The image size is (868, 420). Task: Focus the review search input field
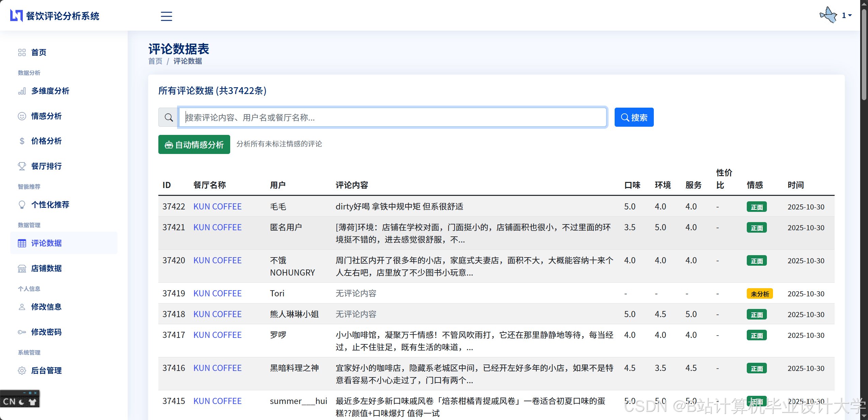pyautogui.click(x=392, y=118)
